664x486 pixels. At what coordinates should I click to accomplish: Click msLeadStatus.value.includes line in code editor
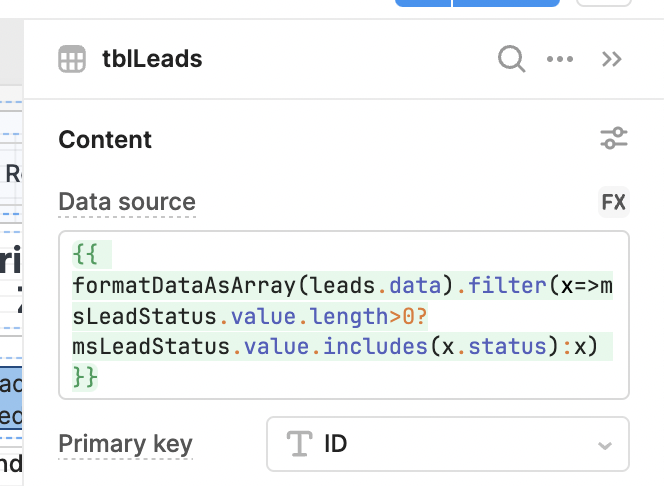(x=335, y=347)
